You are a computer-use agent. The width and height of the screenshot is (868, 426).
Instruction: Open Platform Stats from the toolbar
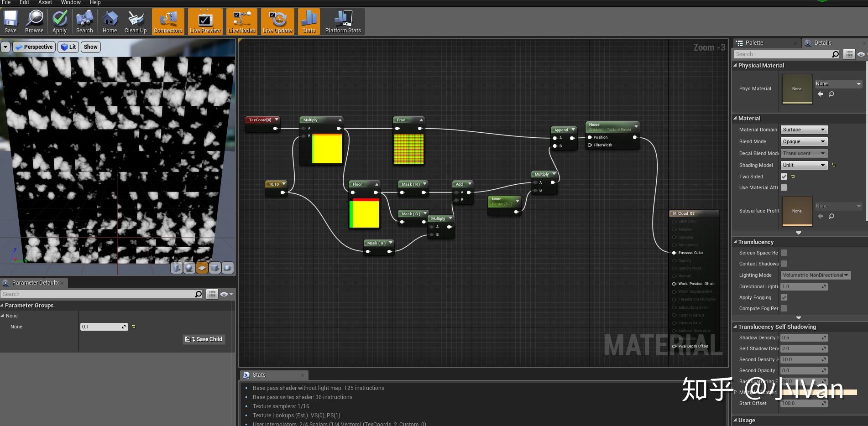pos(343,21)
